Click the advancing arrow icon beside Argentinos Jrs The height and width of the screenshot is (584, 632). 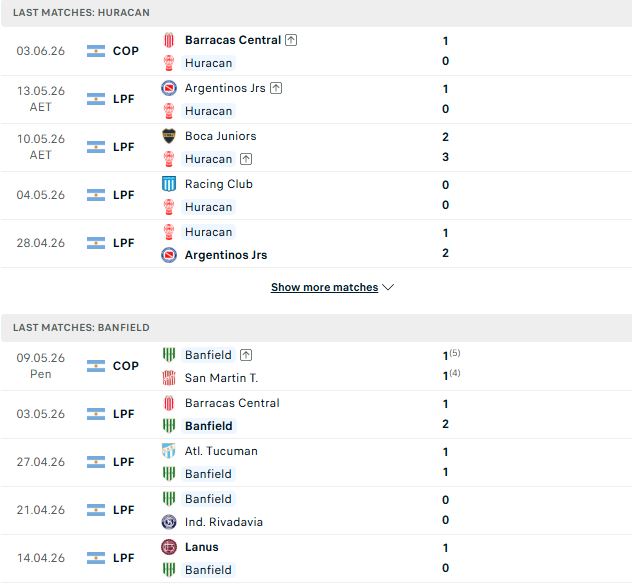click(276, 88)
